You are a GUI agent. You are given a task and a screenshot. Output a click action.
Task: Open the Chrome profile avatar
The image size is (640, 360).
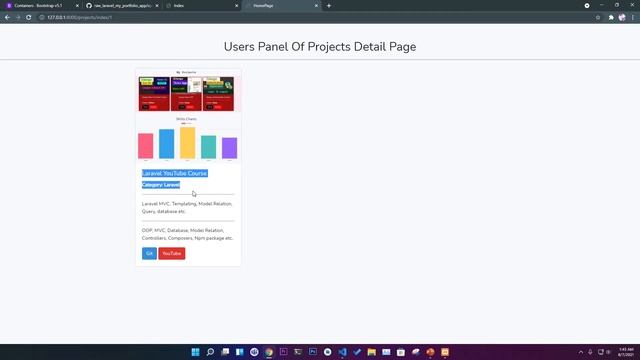click(x=622, y=18)
